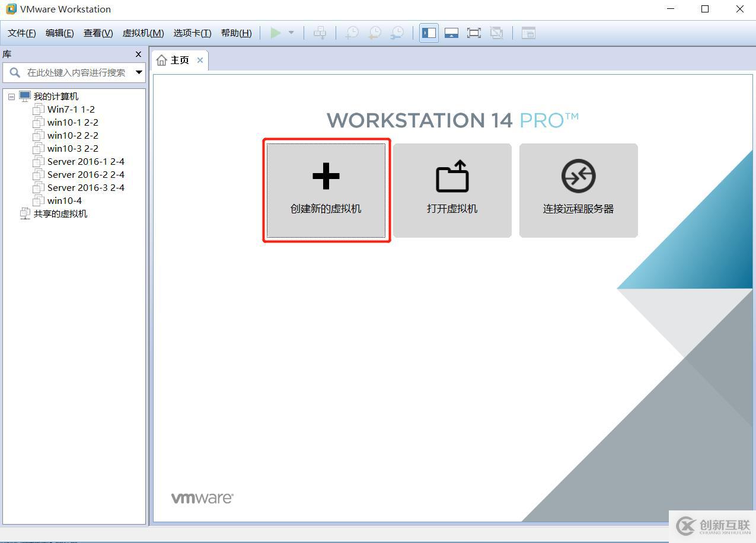Click the Win7-1 1-2 VM icon
The height and width of the screenshot is (543, 756).
(39, 109)
